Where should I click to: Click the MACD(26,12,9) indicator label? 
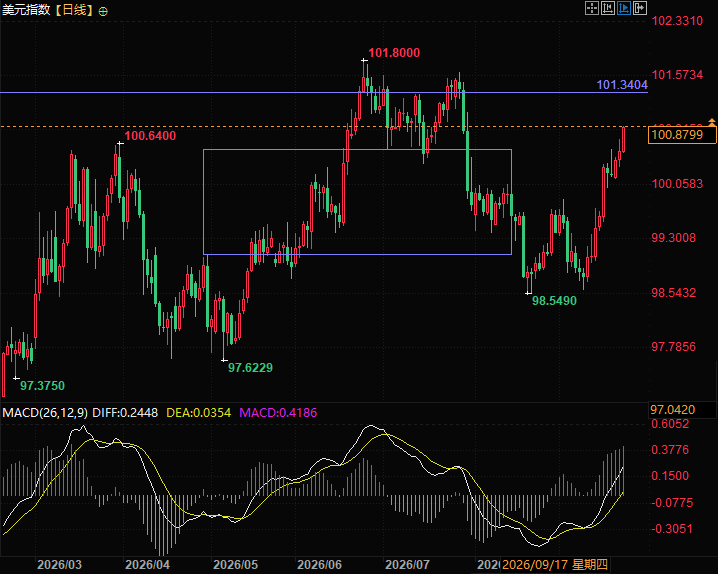pyautogui.click(x=45, y=413)
